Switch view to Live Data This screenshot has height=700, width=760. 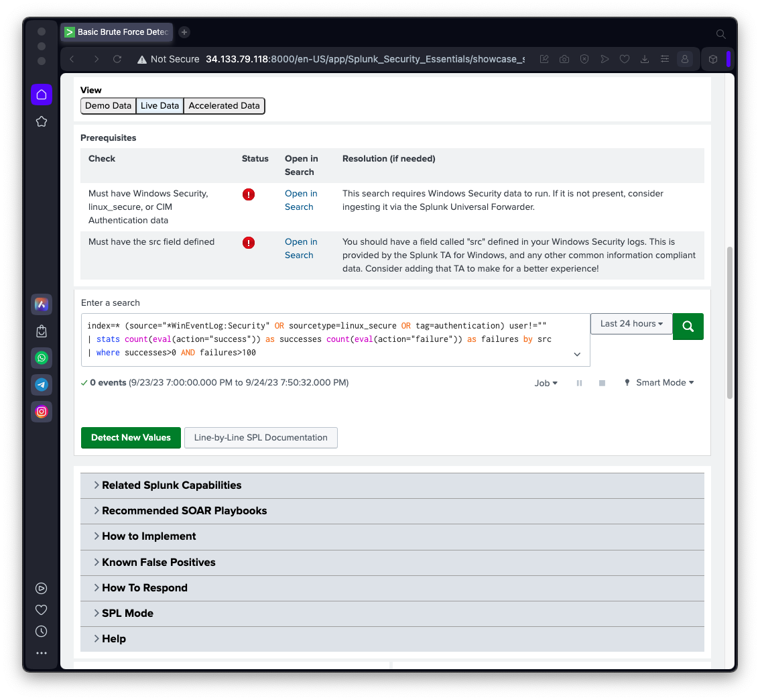(x=160, y=106)
